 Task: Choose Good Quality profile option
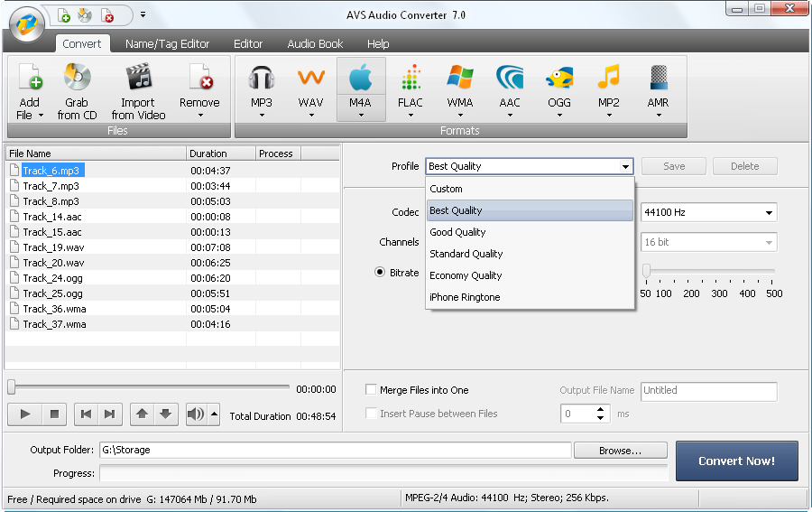click(x=530, y=232)
